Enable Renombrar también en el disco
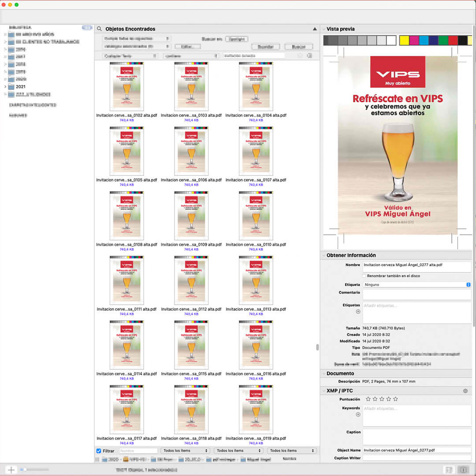Screen dimensions: 476x476 [x=364, y=276]
